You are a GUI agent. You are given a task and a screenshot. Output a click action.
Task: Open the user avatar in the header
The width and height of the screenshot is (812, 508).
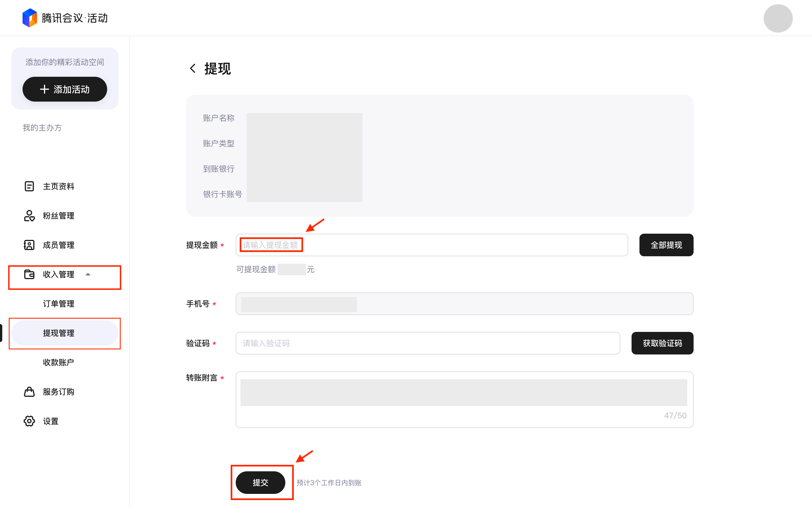(x=778, y=18)
